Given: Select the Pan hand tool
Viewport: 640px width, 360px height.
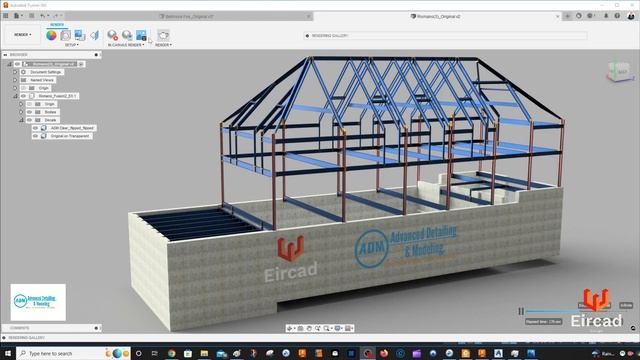Looking at the screenshot, I should [309, 328].
